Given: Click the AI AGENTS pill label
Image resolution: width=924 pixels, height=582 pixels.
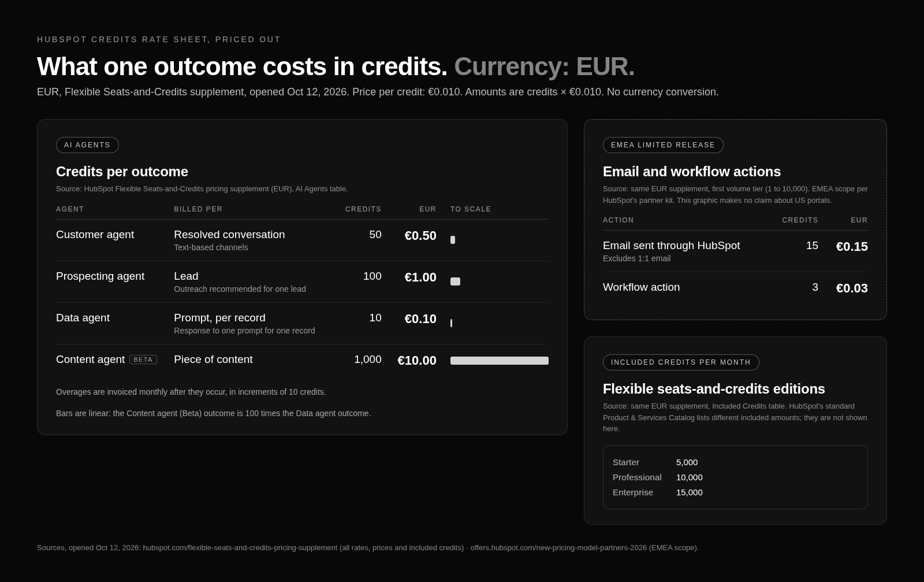Looking at the screenshot, I should pyautogui.click(x=87, y=145).
